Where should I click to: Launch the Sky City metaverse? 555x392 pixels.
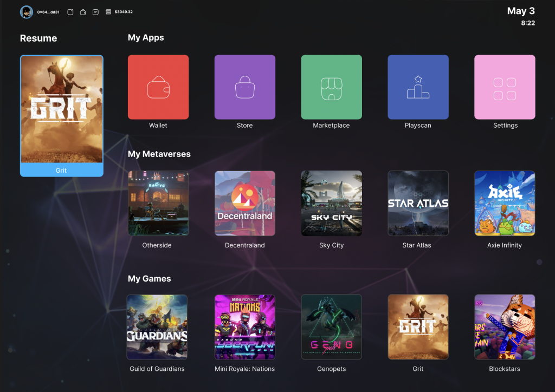331,204
